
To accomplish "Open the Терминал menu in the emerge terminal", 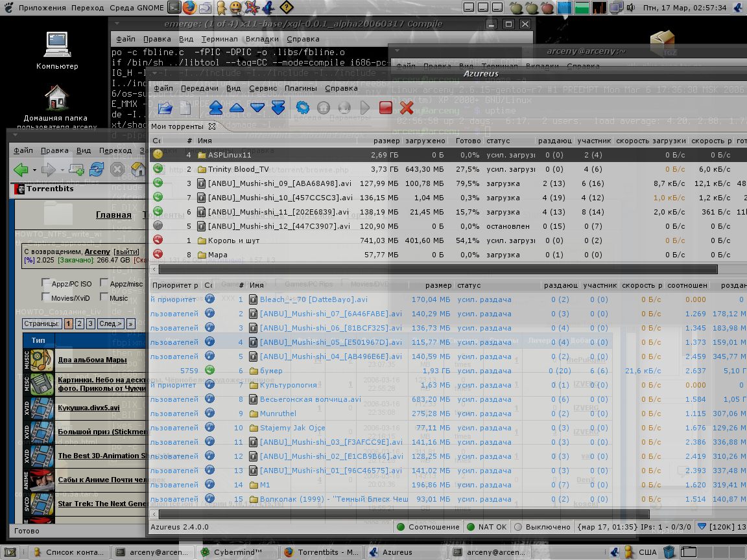I will click(219, 39).
